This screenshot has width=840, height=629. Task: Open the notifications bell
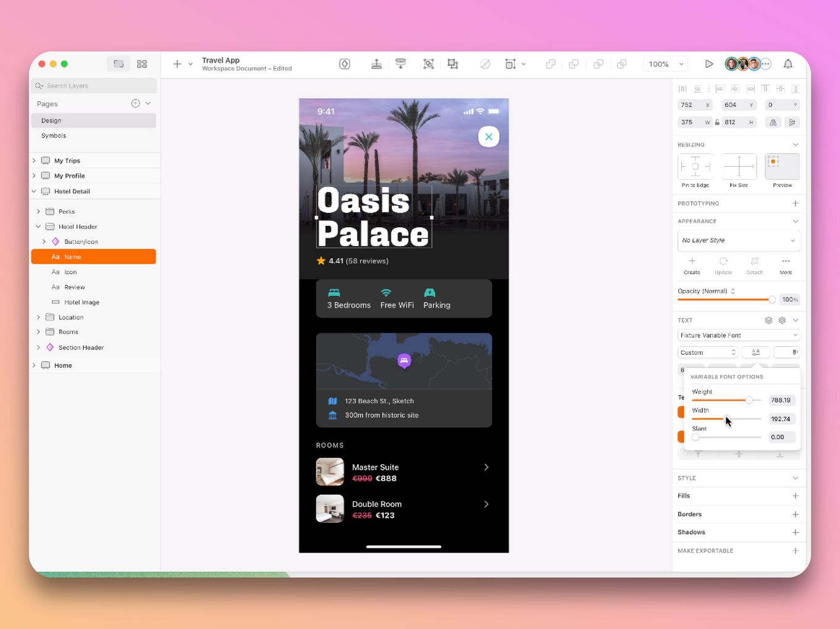pos(788,64)
